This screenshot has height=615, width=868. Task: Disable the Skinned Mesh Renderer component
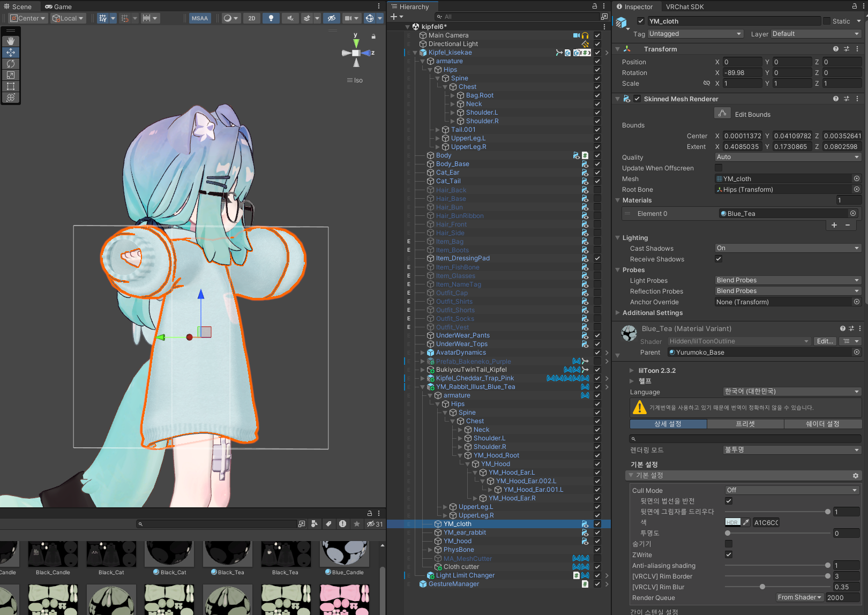[637, 99]
